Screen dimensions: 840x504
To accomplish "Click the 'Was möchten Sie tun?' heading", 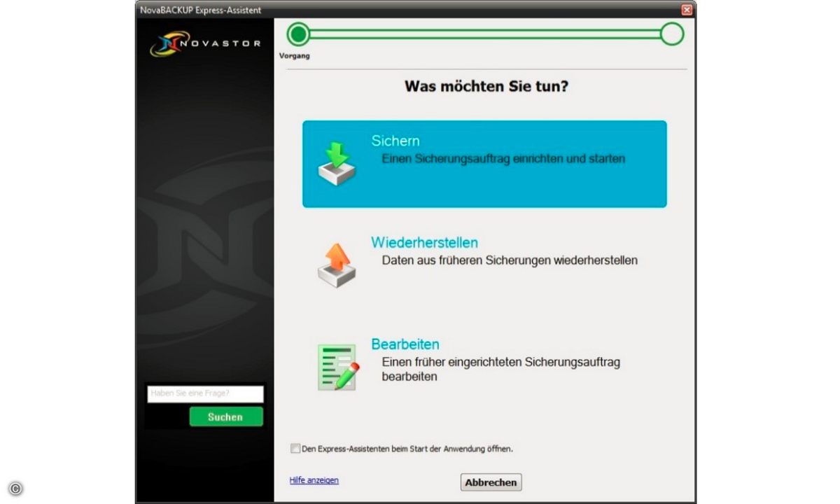I will 486,87.
